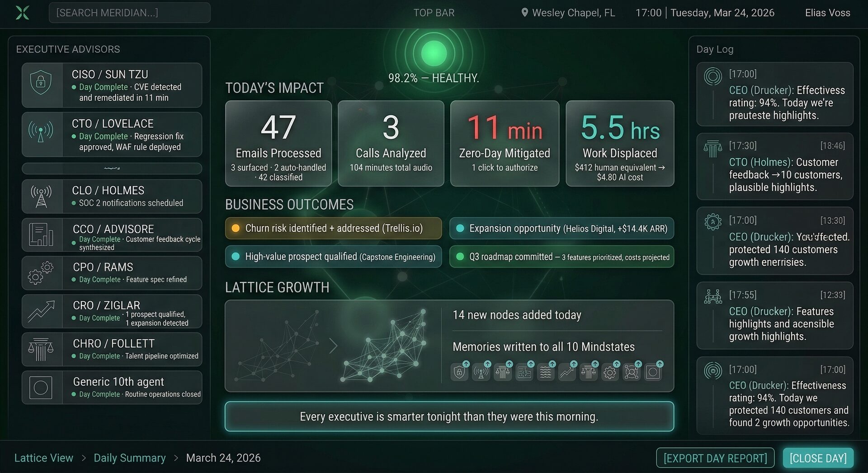Screen dimensions: 868x473
Task: Expand the collapsed advisor section divider
Action: pyautogui.click(x=111, y=169)
